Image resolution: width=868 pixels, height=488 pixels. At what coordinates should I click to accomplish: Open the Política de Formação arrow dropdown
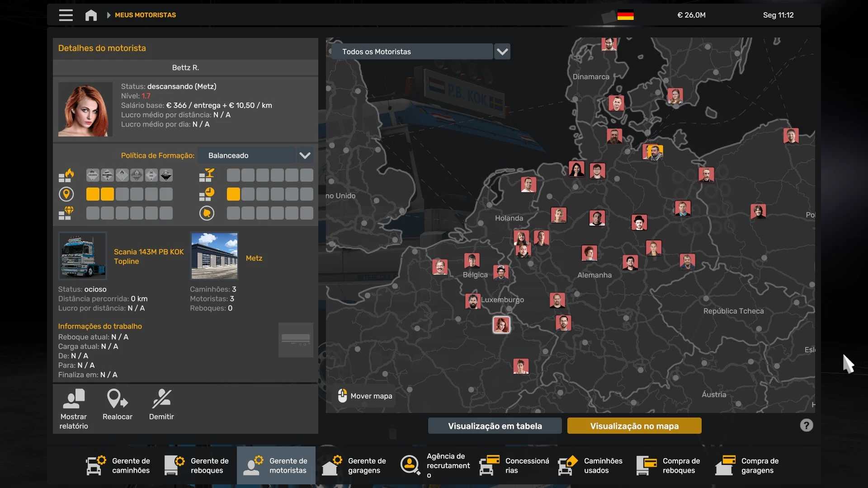click(x=305, y=155)
